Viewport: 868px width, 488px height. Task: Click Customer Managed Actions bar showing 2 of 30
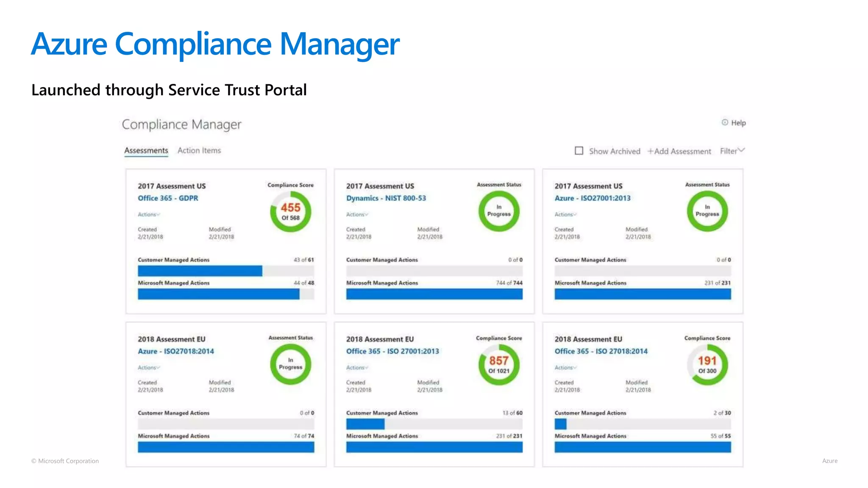coord(643,424)
